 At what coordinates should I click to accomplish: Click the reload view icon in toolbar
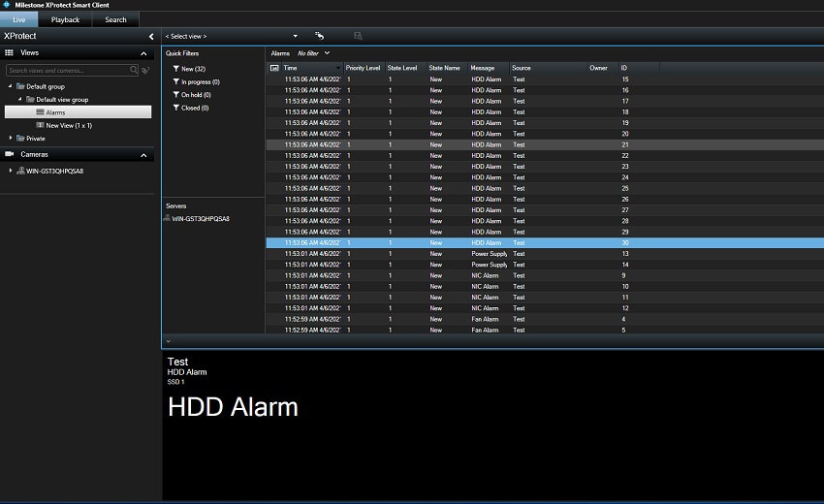pos(319,36)
